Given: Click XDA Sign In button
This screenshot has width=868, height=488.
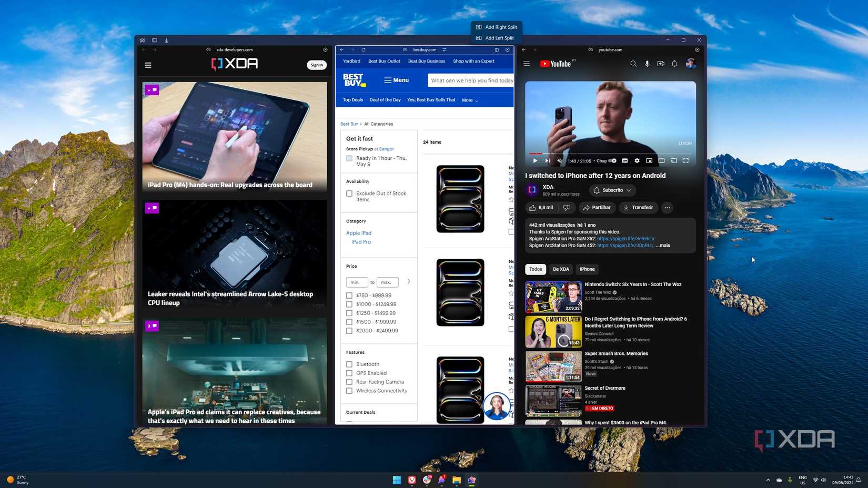Looking at the screenshot, I should point(317,65).
